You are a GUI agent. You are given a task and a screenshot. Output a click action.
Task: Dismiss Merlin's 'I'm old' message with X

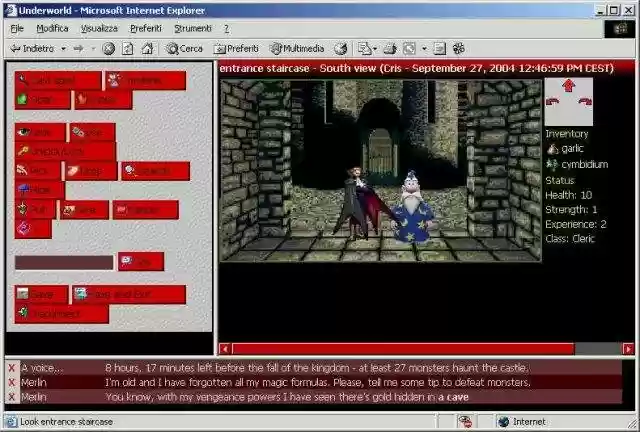coord(11,383)
